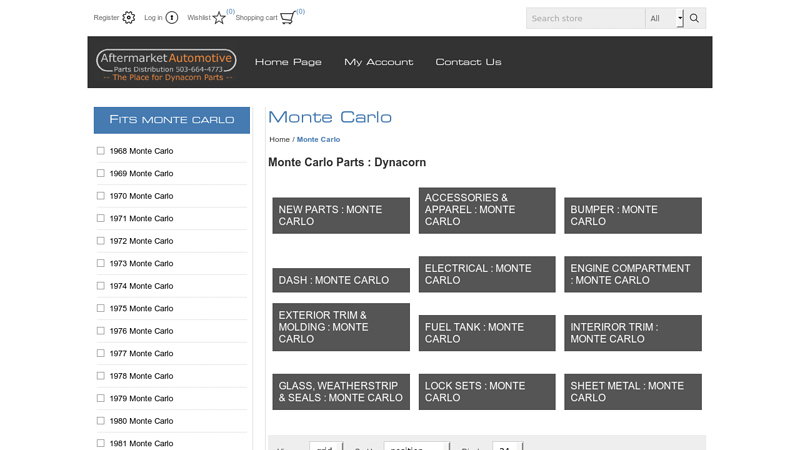This screenshot has width=800, height=450.
Task: Open Interiror Trim : Monte Carlo category
Action: tap(633, 333)
